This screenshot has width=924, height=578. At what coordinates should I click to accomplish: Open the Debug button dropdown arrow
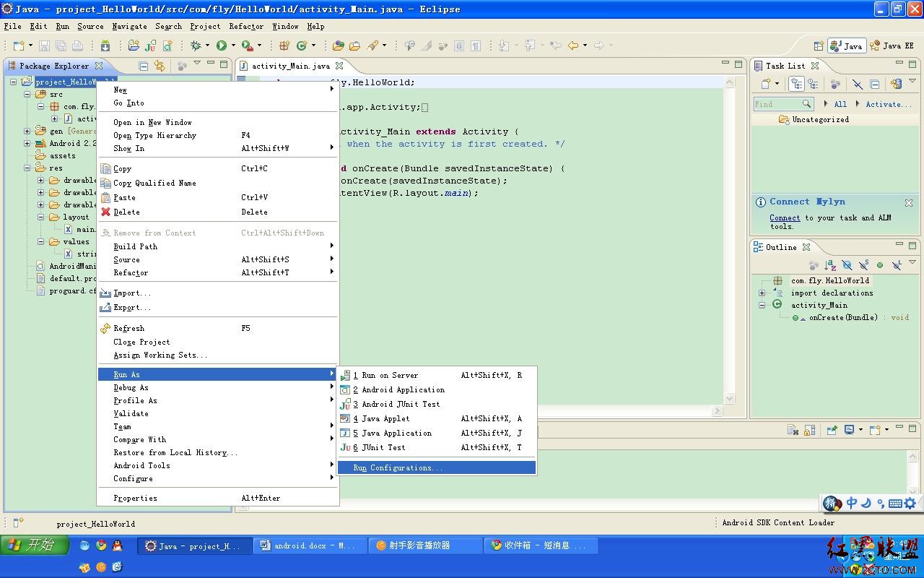pyautogui.click(x=207, y=46)
